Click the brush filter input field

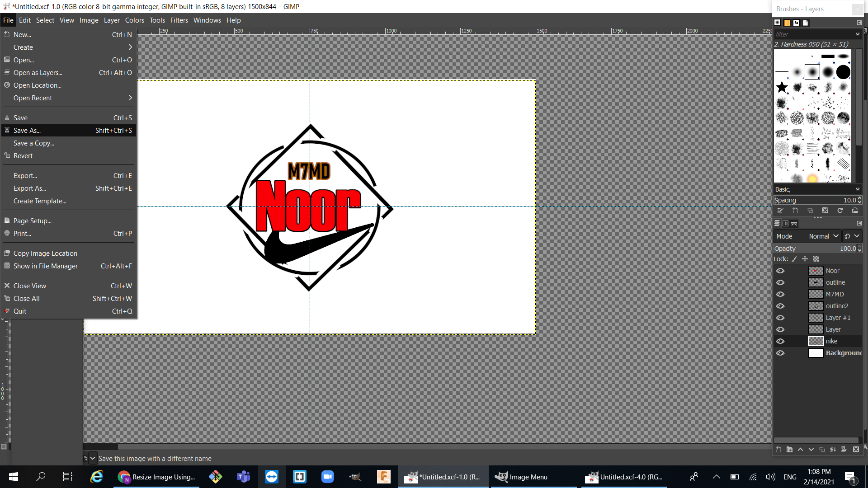coord(812,34)
